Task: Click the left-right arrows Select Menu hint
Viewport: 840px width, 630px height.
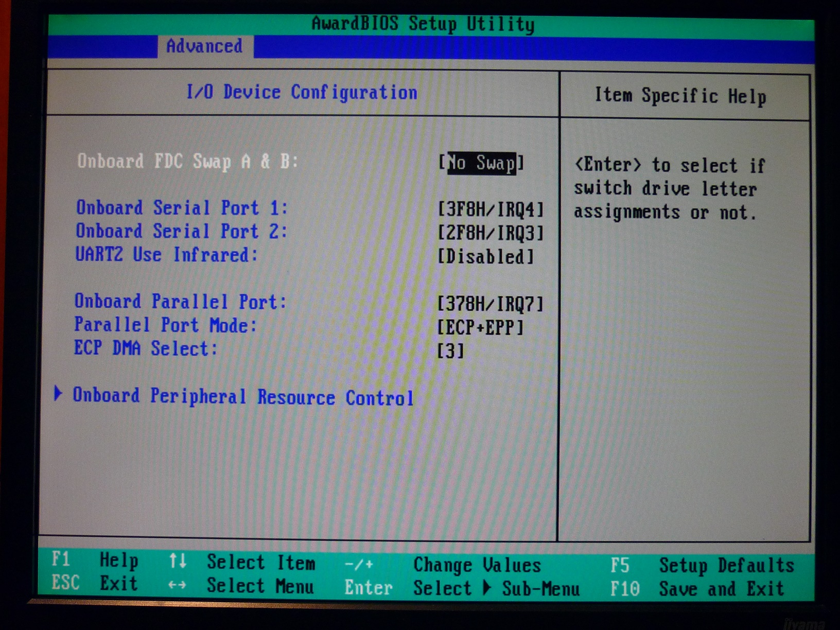Action: [x=241, y=586]
